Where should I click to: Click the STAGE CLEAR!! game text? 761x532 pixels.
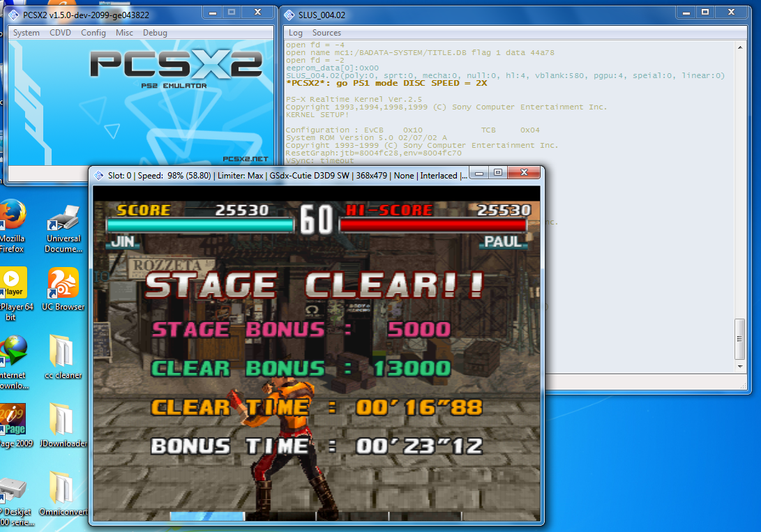(x=315, y=284)
